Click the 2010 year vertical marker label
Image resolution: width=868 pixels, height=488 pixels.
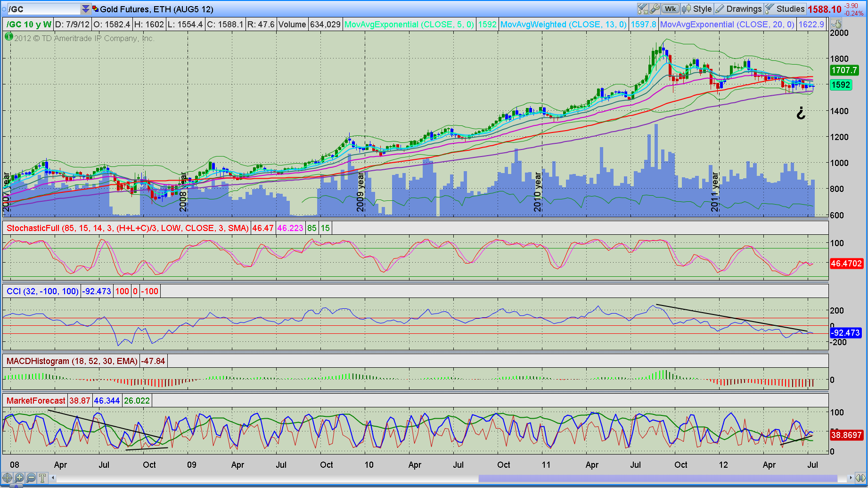pyautogui.click(x=538, y=191)
